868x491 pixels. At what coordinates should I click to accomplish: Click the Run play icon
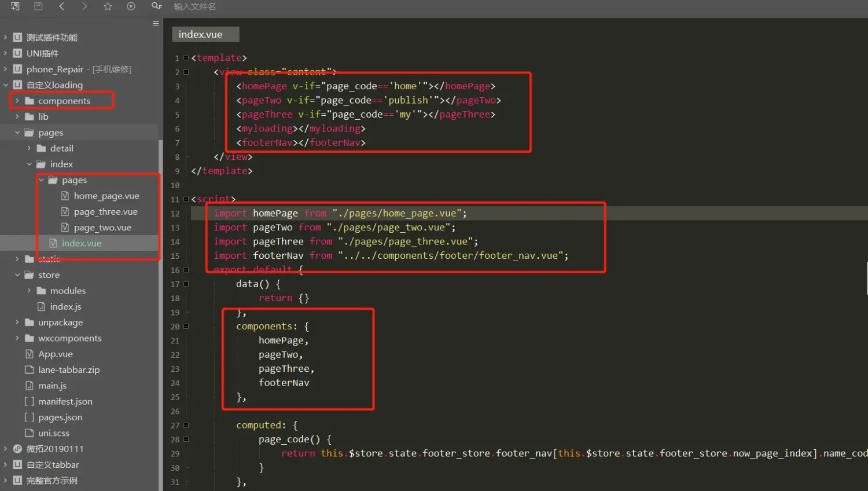131,6
